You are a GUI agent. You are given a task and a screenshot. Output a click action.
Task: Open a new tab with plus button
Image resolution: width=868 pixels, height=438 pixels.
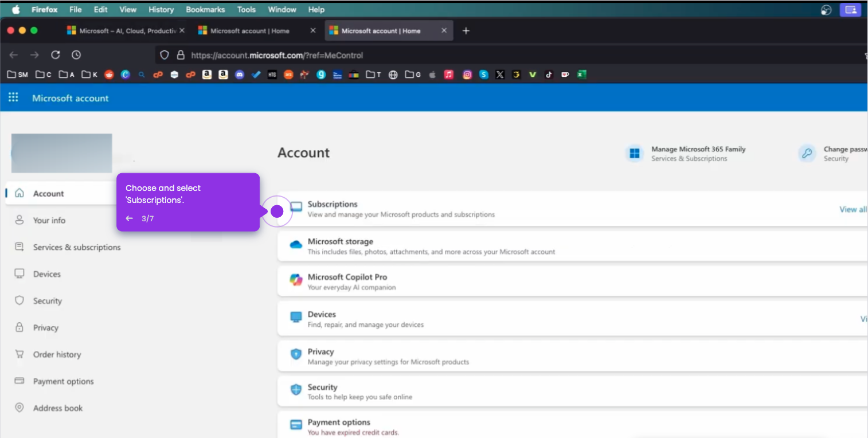coord(466,31)
